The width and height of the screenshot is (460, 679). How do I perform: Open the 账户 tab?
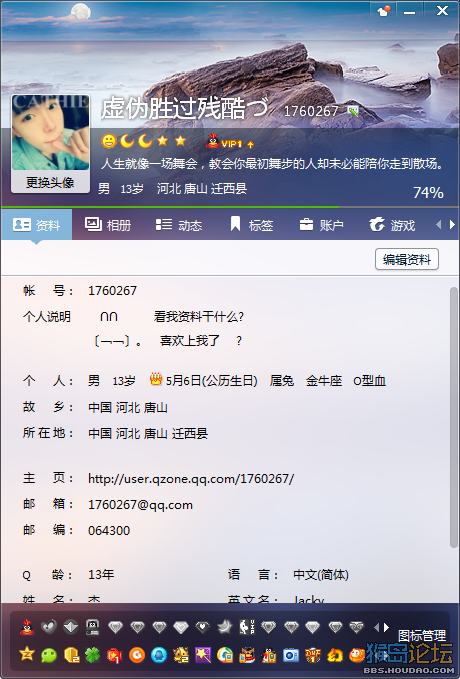point(321,225)
